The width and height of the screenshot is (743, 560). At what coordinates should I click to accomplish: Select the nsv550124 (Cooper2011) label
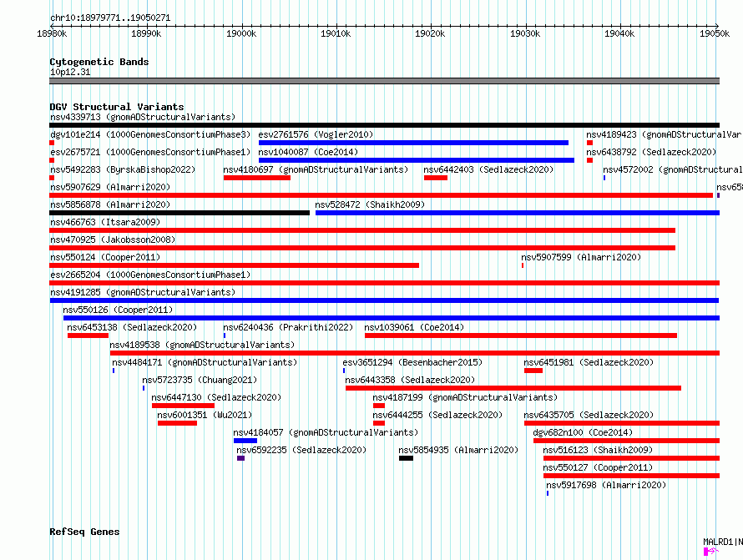(x=105, y=257)
